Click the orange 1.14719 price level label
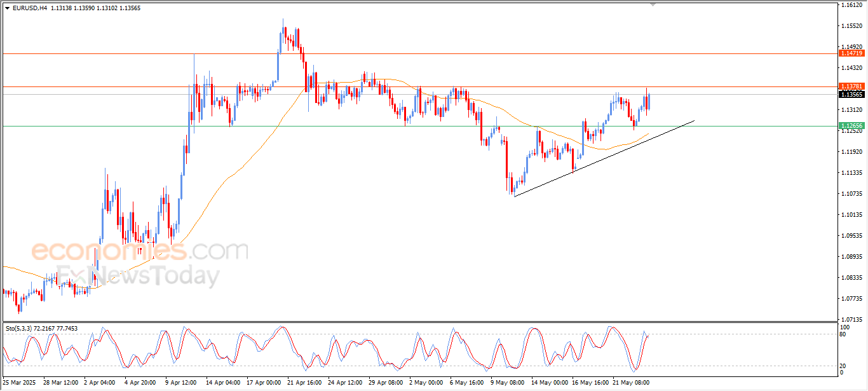 851,53
